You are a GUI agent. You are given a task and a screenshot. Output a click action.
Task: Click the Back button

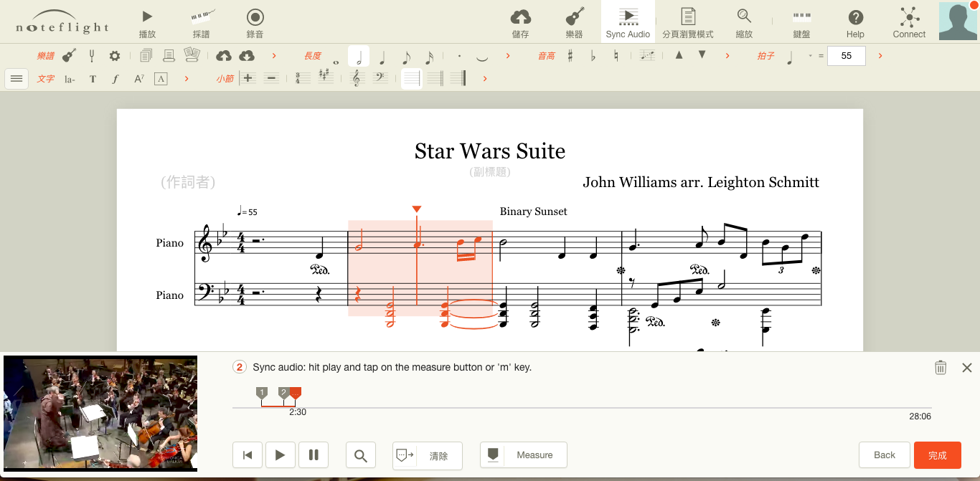click(885, 455)
